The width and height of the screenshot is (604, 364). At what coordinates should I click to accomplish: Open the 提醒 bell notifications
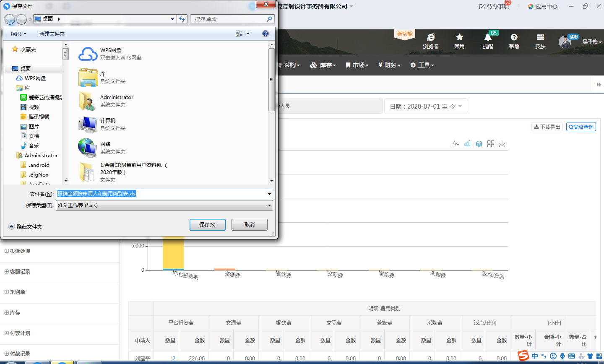point(488,41)
